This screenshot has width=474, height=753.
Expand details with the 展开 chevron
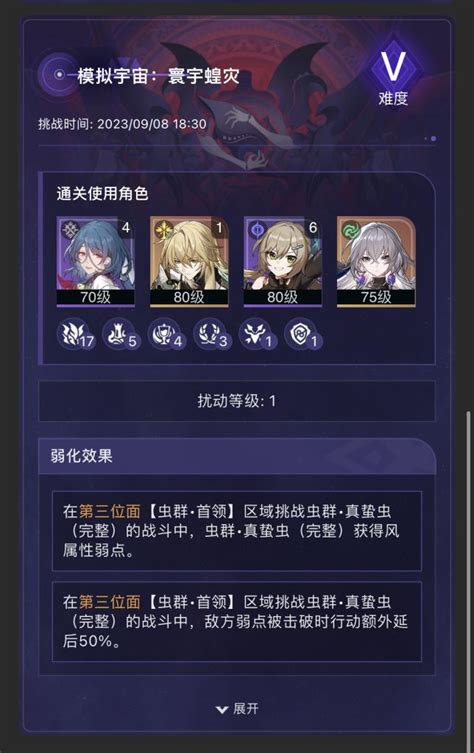click(237, 708)
